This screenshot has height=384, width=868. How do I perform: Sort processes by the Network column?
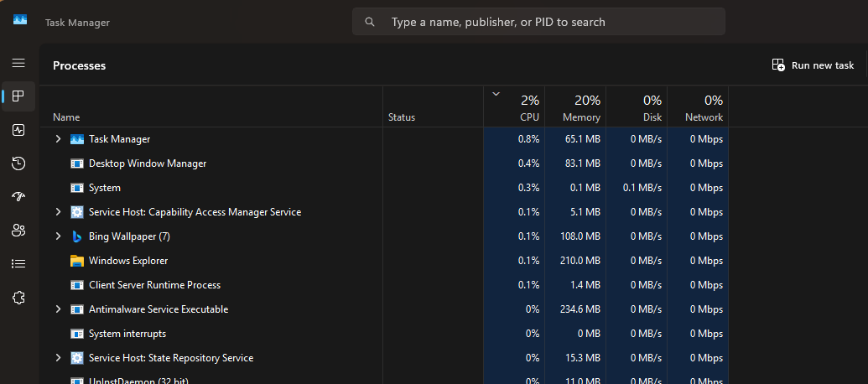click(698, 106)
